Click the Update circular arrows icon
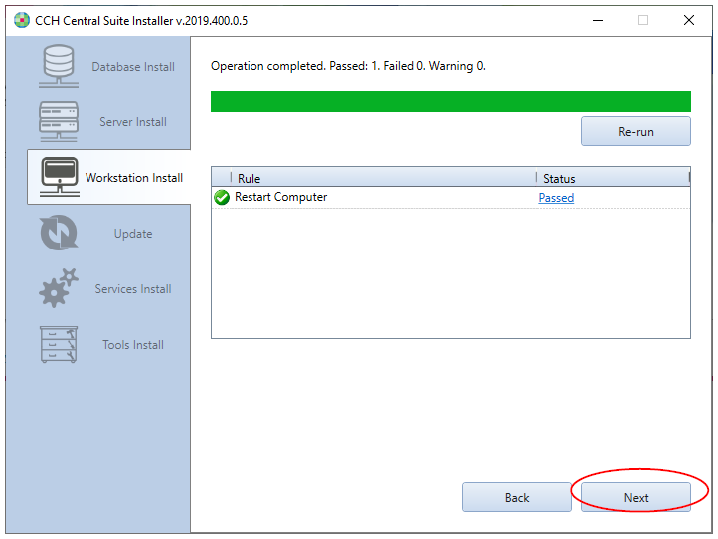The width and height of the screenshot is (718, 539). (59, 233)
